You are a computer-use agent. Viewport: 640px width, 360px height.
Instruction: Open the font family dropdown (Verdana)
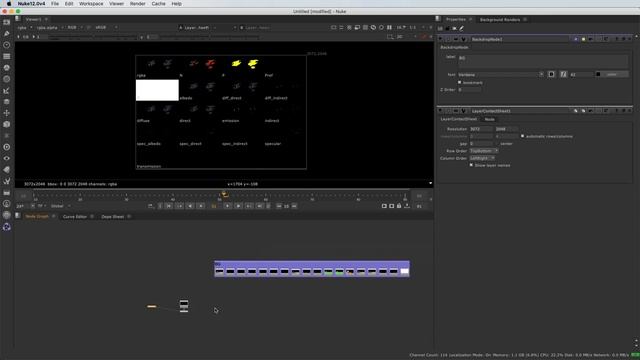click(x=501, y=75)
